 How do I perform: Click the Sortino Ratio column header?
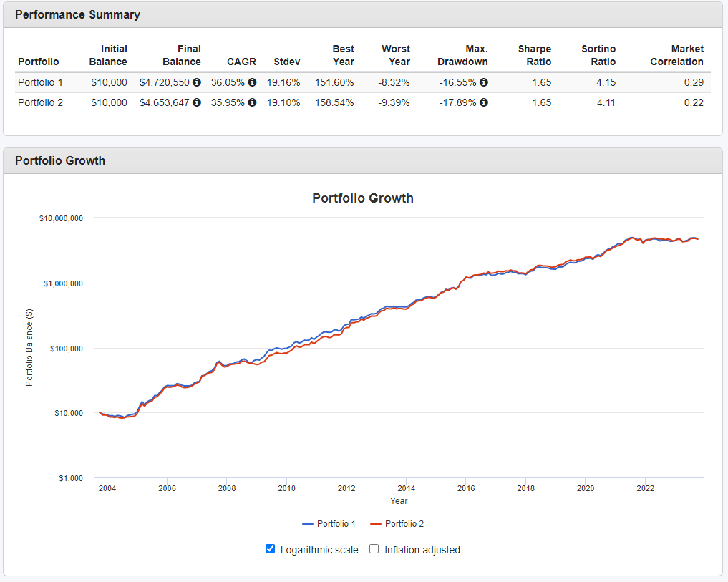(x=598, y=55)
